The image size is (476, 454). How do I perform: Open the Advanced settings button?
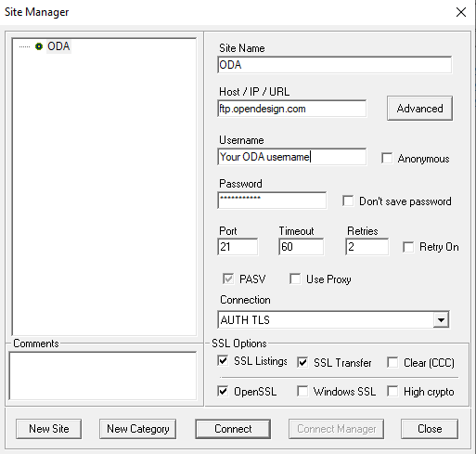[419, 109]
